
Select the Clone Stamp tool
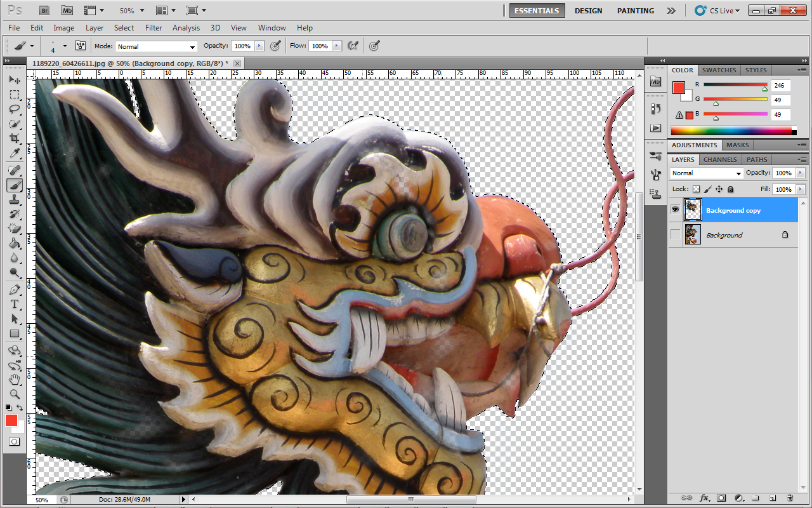pos(15,199)
